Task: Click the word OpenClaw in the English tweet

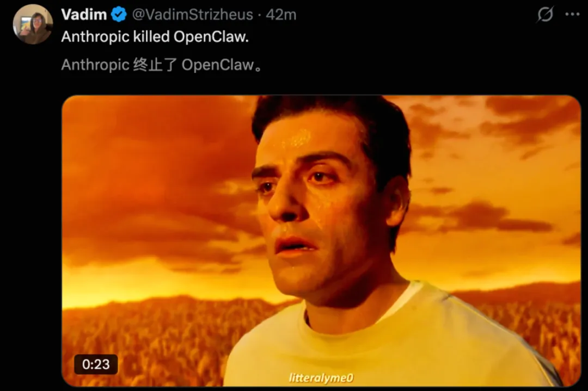Action: coord(211,36)
